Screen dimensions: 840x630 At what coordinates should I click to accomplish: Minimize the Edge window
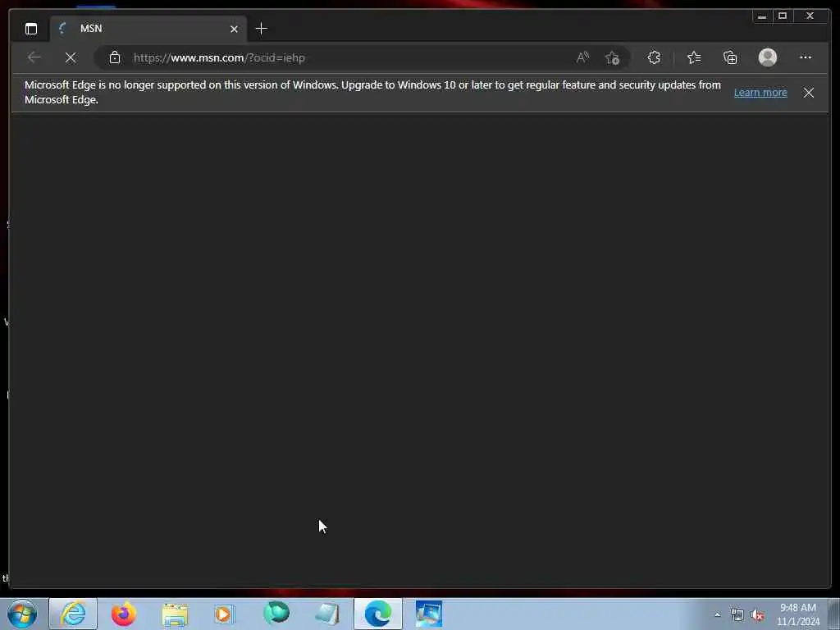click(762, 16)
